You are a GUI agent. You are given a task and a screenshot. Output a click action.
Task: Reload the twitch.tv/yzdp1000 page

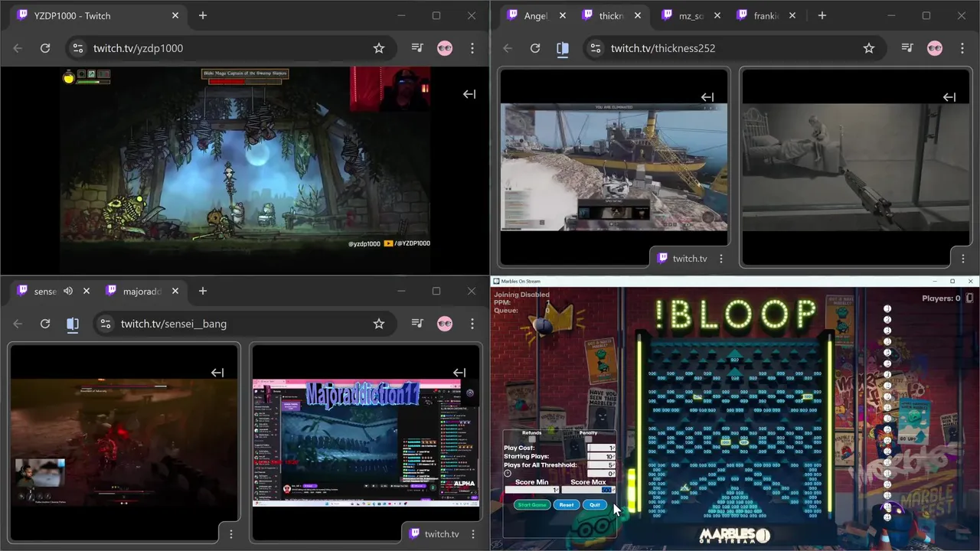pos(45,48)
